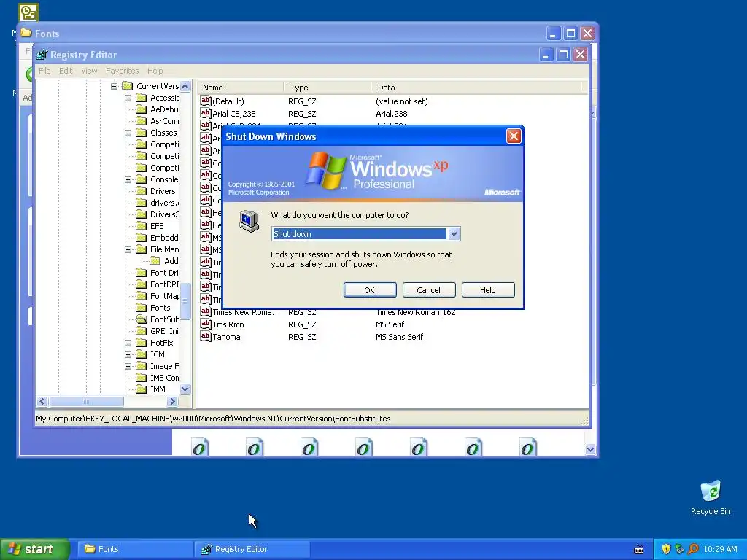747x560 pixels.
Task: Maximize the Fonts window
Action: click(x=570, y=34)
